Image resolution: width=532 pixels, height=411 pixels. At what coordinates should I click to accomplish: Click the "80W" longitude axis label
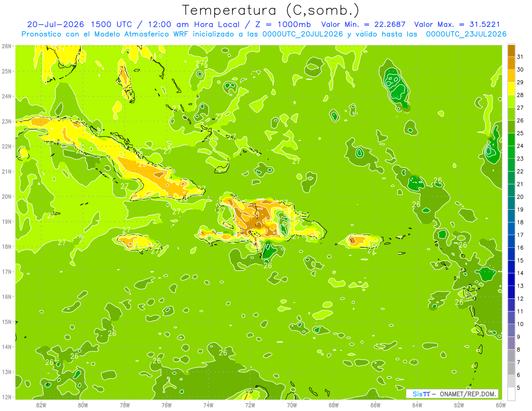[83, 405]
